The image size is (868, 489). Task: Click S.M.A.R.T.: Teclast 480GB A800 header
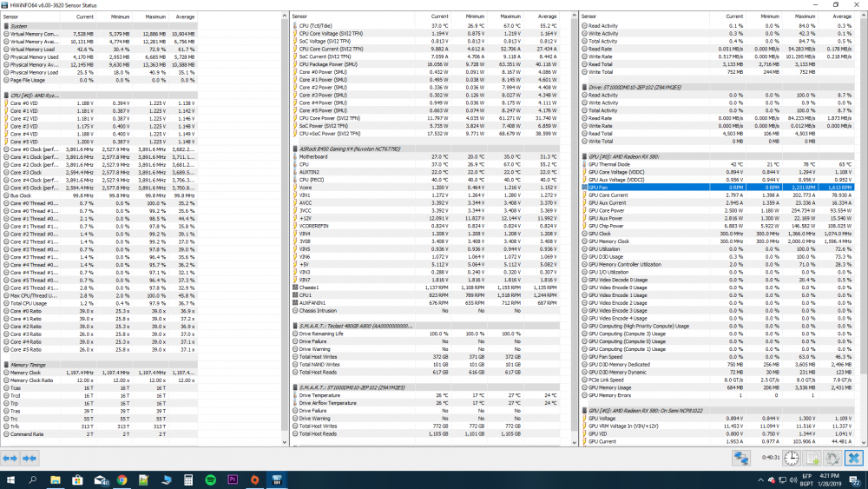pos(425,327)
